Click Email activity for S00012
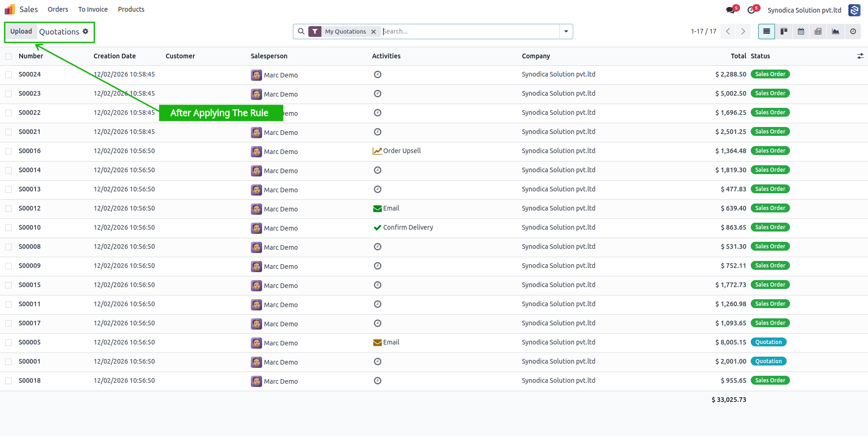 386,208
